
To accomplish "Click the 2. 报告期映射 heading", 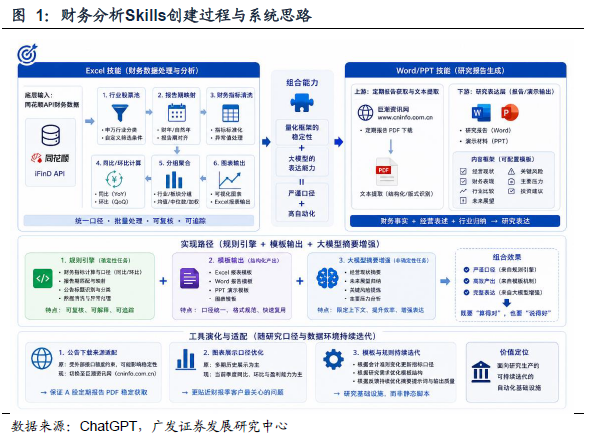I will [176, 95].
